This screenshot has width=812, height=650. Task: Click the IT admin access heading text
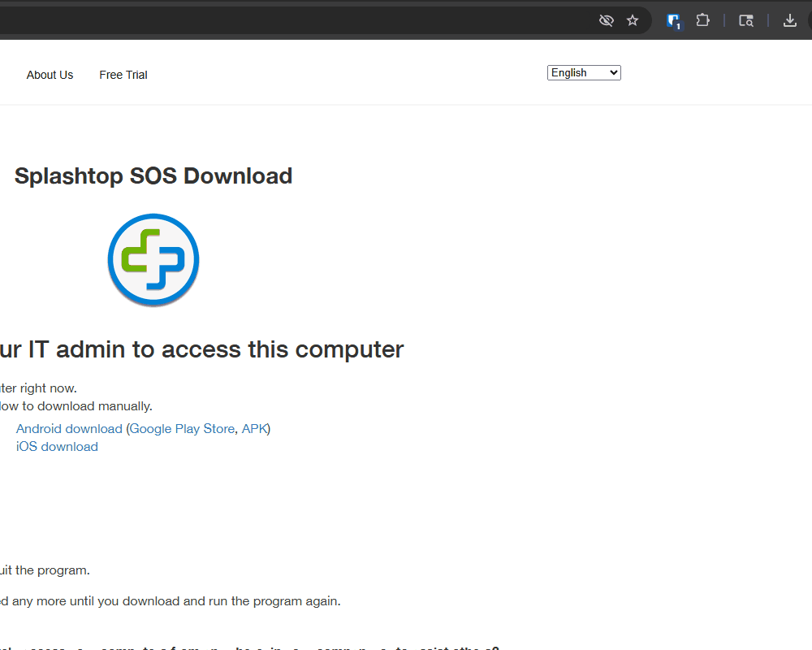pos(201,349)
